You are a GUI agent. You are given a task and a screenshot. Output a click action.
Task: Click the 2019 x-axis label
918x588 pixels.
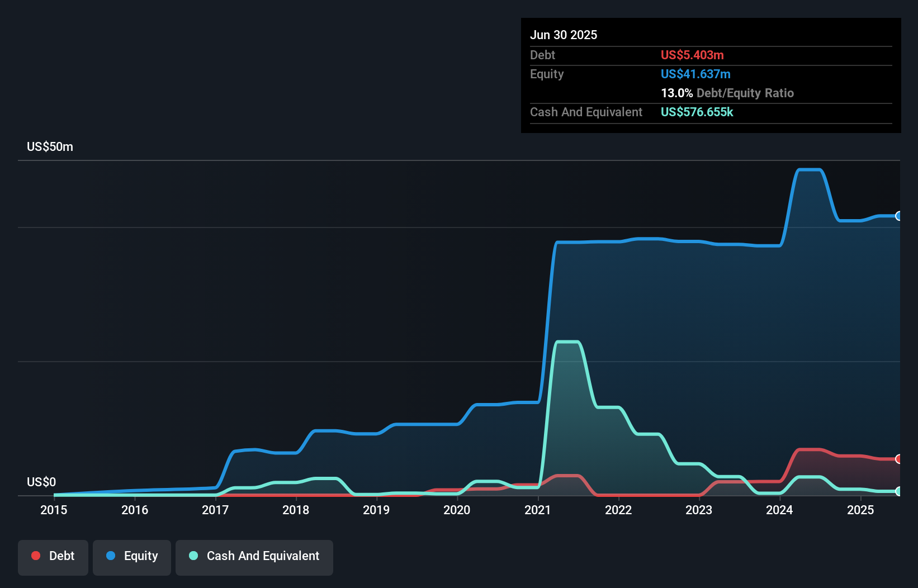[376, 510]
